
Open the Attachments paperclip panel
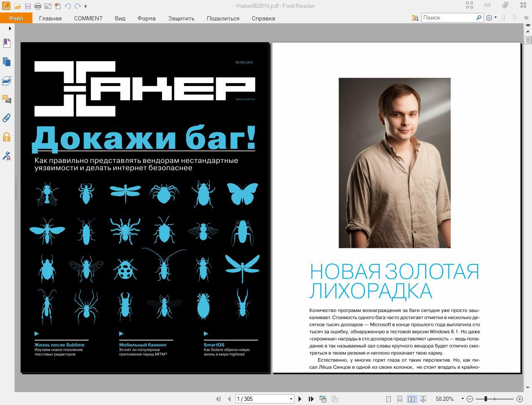(7, 118)
